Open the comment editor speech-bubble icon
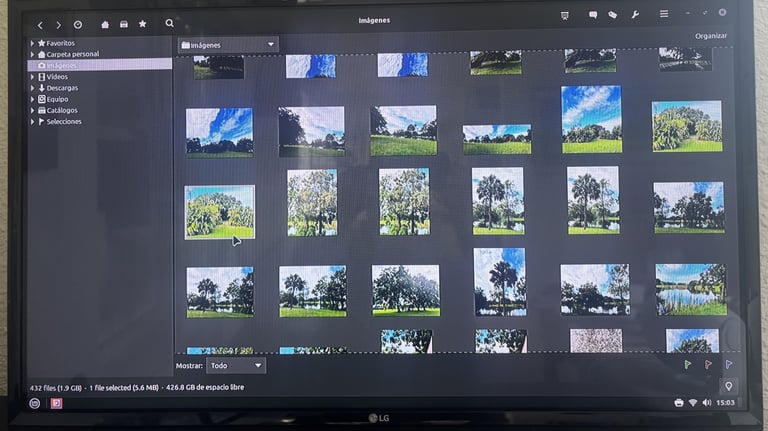This screenshot has height=431, width=768. click(593, 15)
